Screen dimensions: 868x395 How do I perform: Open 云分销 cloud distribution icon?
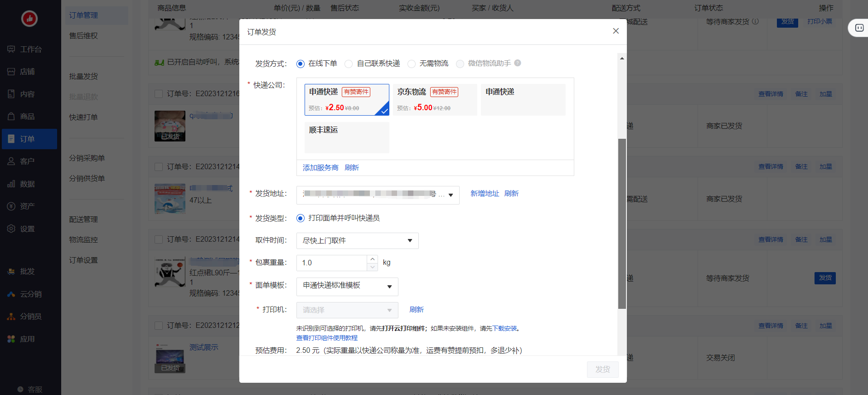pos(11,294)
